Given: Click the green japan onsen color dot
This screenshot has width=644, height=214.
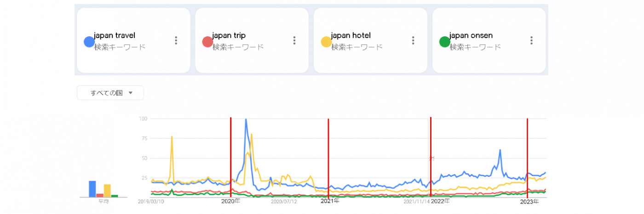Looking at the screenshot, I should [x=445, y=42].
